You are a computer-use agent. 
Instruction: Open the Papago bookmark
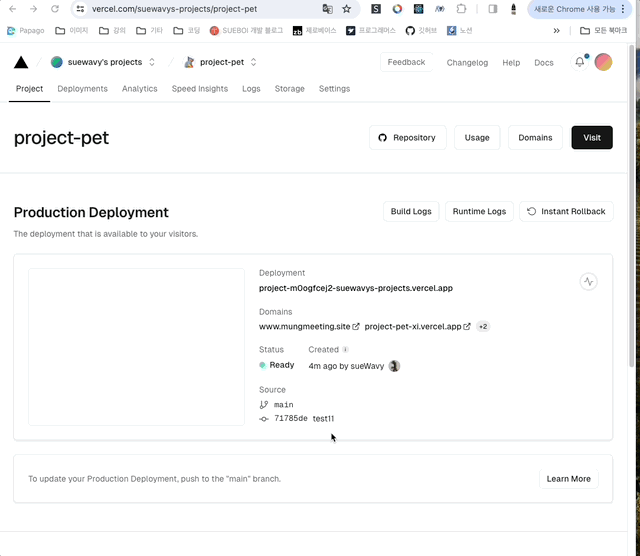pos(26,31)
